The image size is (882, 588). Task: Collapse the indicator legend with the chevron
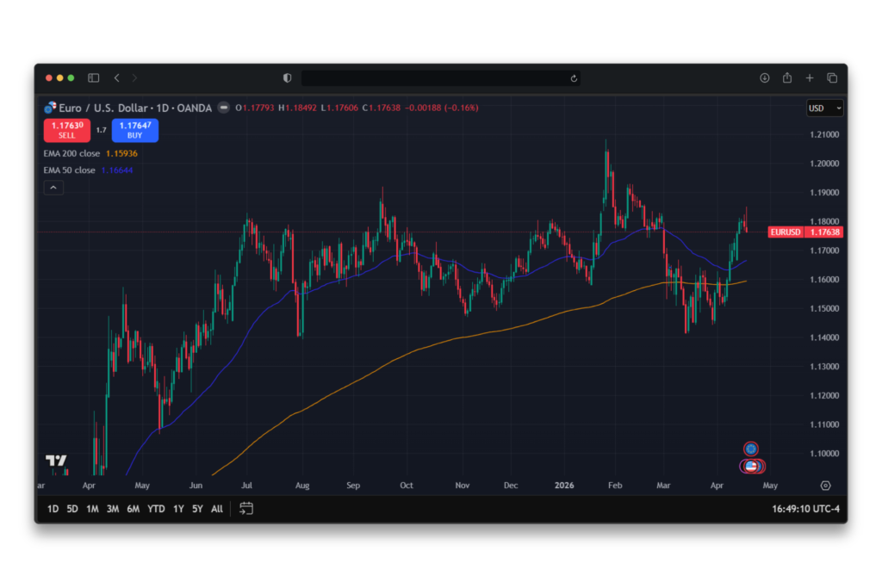53,187
